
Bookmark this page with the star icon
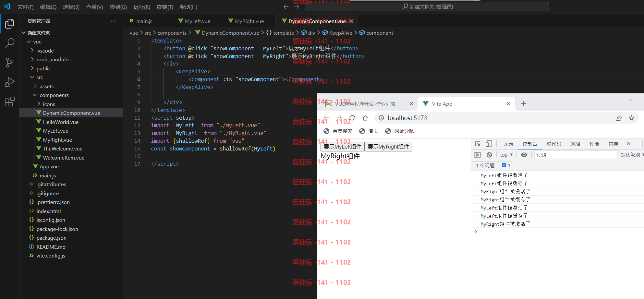pos(631,118)
